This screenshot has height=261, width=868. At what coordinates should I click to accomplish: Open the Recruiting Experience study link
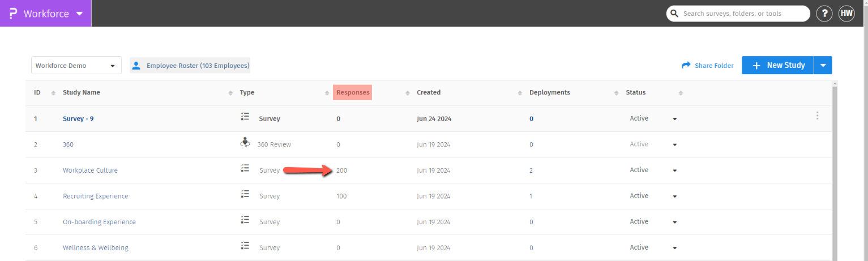95,196
